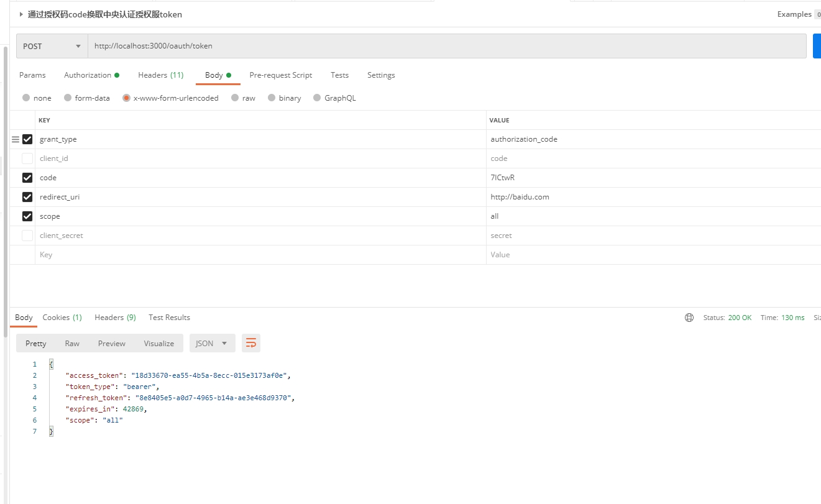
Task: Expand the request title disclosure triangle
Action: 21,14
